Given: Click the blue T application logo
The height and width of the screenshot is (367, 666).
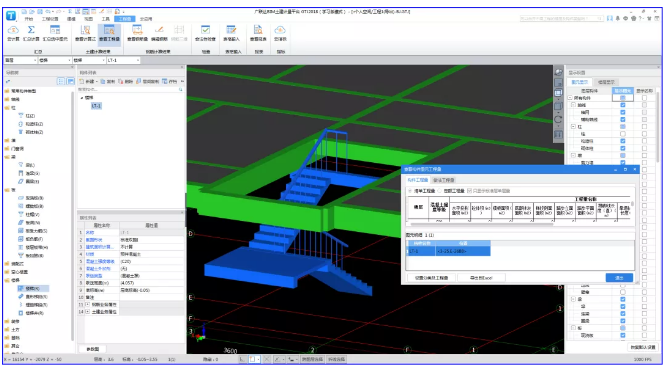Looking at the screenshot, I should 11,16.
